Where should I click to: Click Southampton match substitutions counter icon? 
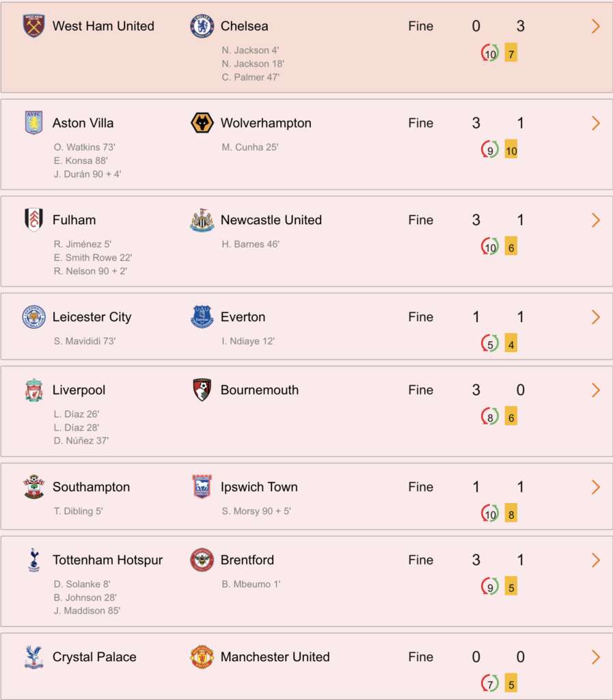point(489,514)
